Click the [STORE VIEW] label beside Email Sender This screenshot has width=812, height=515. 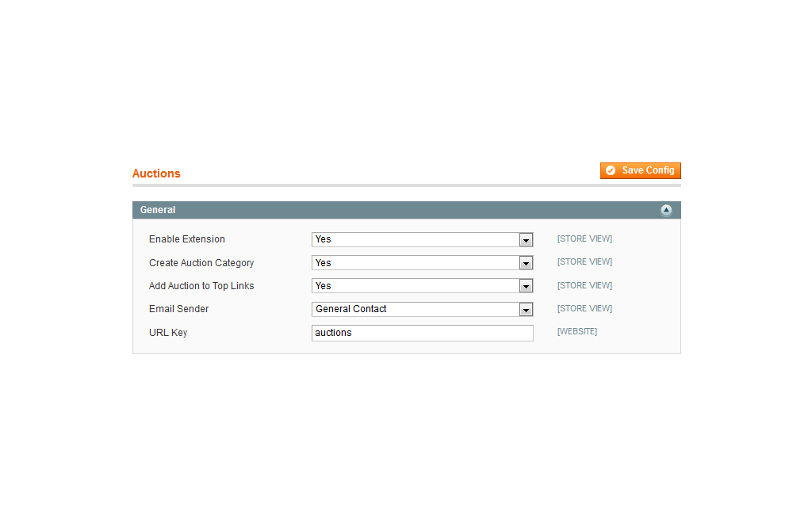point(584,308)
